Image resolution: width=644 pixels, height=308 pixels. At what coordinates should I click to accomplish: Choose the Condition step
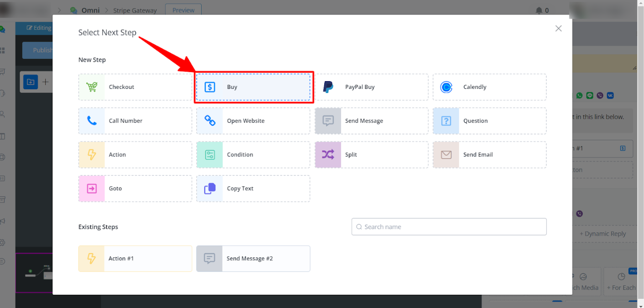253,154
